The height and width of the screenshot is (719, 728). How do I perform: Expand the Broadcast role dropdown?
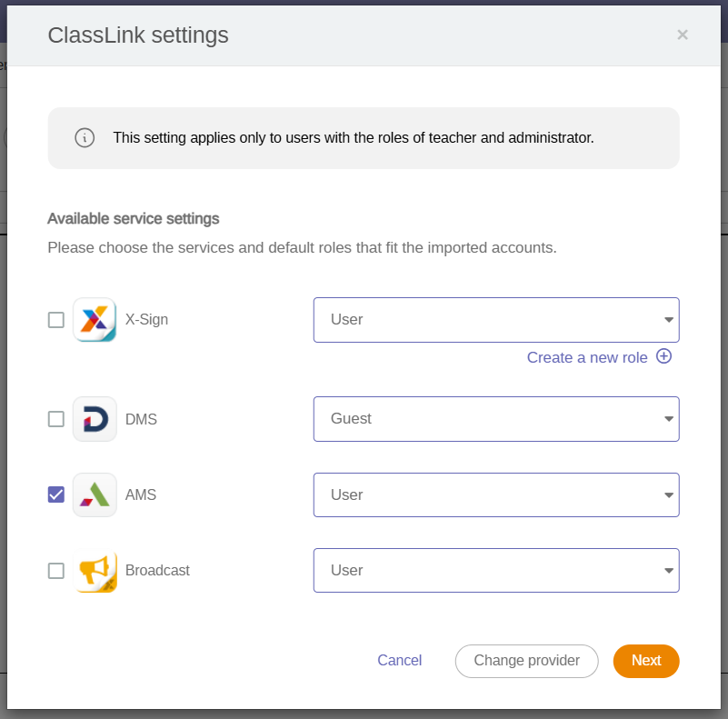click(x=496, y=570)
